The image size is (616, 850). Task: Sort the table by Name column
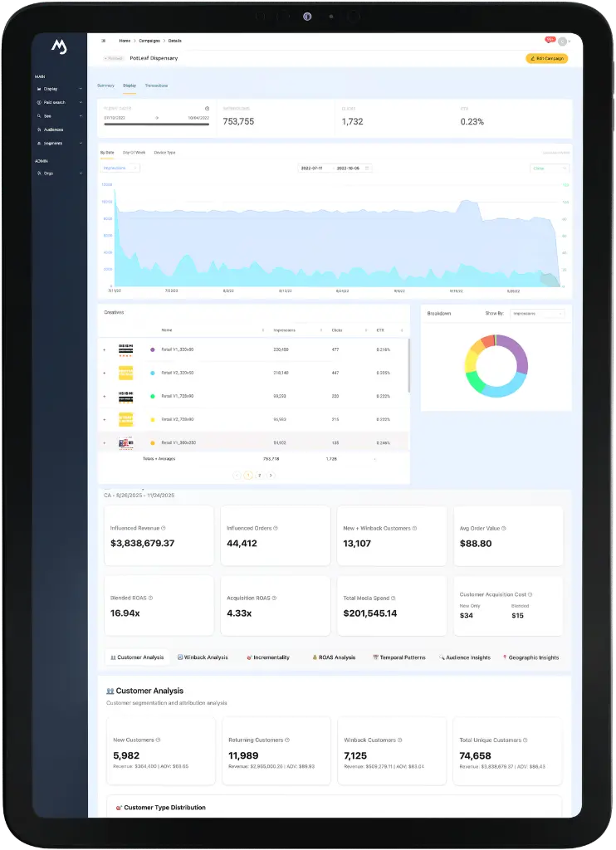(263, 330)
